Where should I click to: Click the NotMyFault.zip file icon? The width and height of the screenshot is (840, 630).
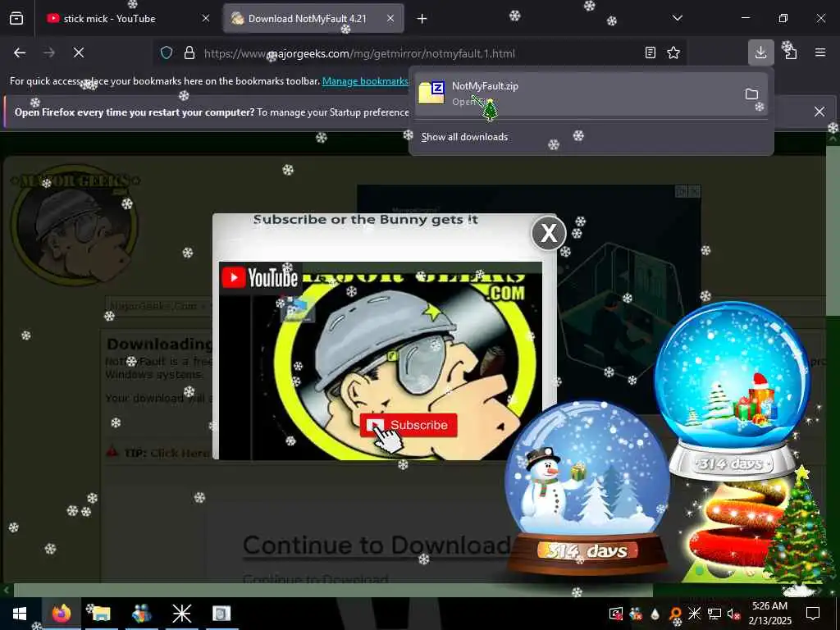coord(431,94)
